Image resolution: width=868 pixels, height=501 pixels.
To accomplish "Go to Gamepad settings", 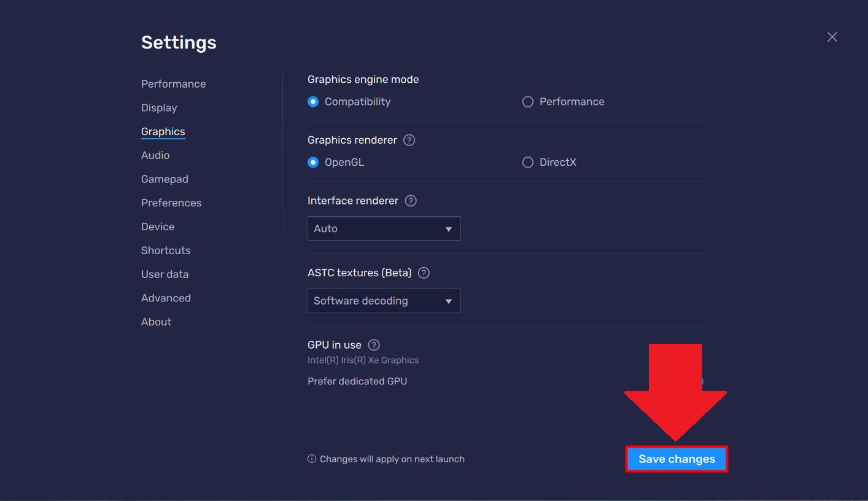I will [x=165, y=179].
